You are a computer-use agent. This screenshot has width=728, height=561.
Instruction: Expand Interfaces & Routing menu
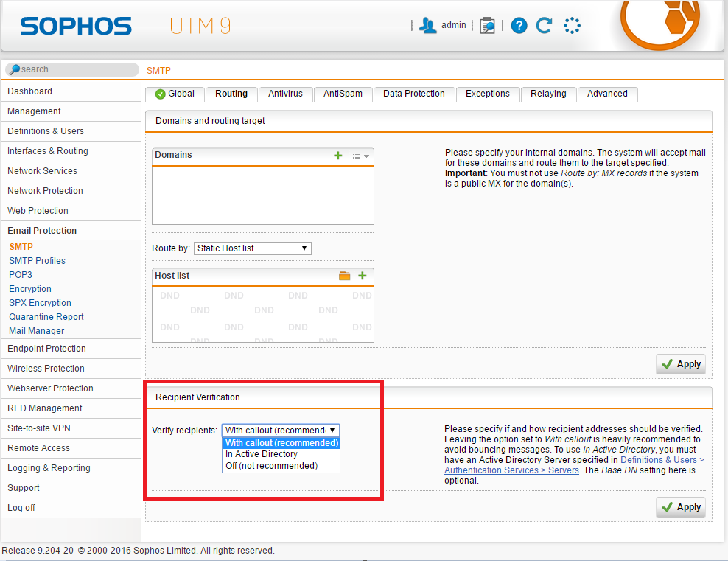click(x=71, y=151)
